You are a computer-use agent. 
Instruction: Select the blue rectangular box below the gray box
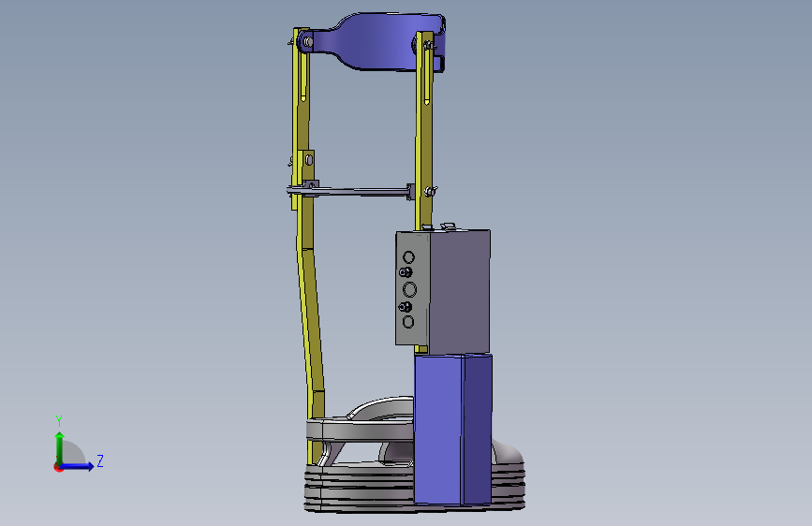452,430
